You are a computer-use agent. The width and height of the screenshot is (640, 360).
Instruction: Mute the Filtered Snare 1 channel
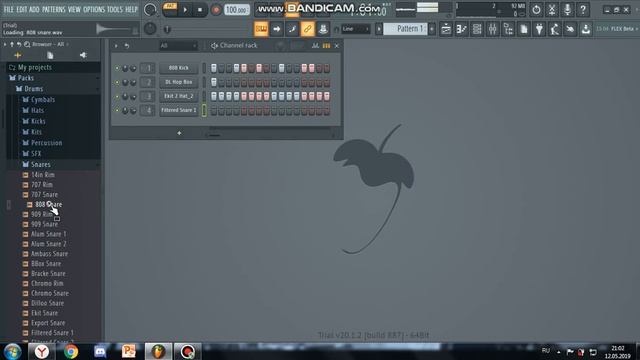pyautogui.click(x=117, y=110)
